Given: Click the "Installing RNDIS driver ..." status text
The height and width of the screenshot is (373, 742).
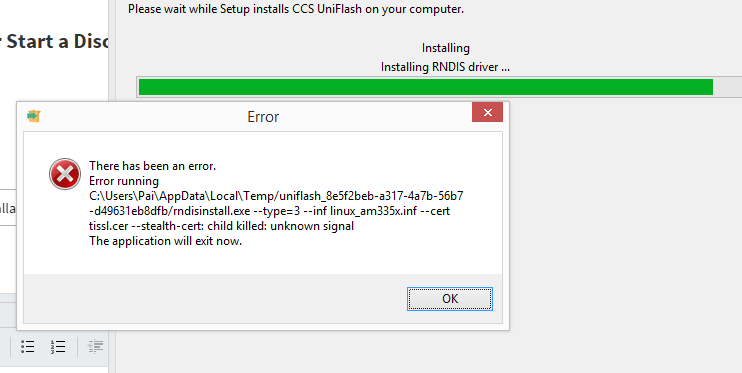Looking at the screenshot, I should tap(445, 67).
